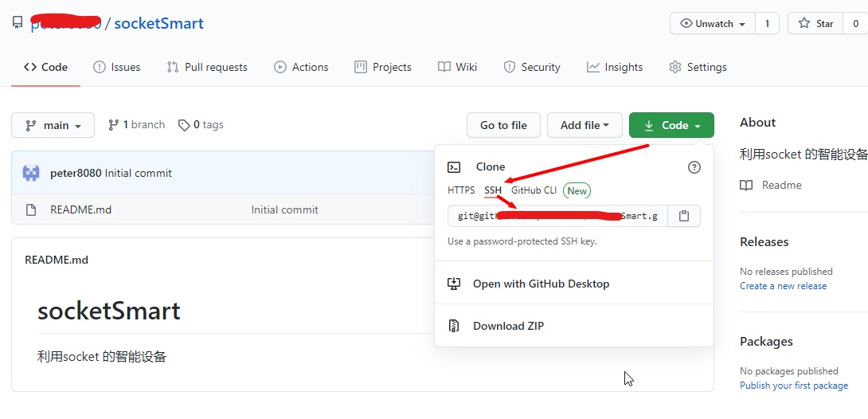The height and width of the screenshot is (419, 868).
Task: Click the terminal icon beside Clone
Action: [454, 167]
